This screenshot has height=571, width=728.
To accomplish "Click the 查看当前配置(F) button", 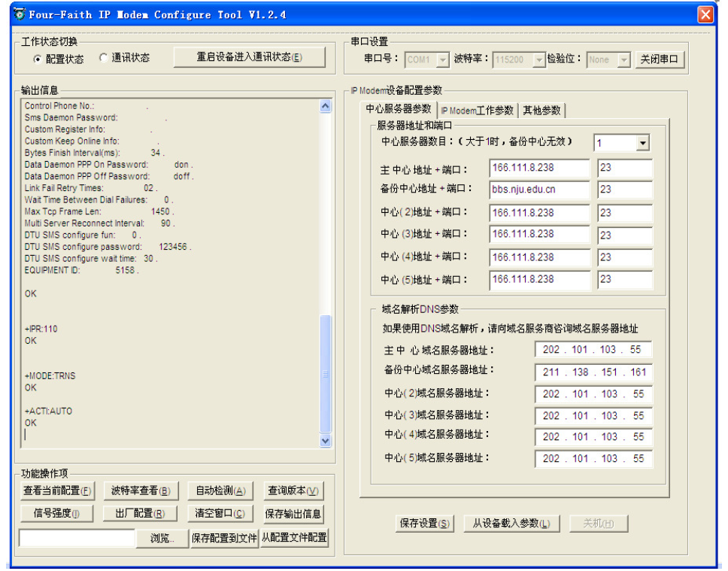I will click(58, 491).
